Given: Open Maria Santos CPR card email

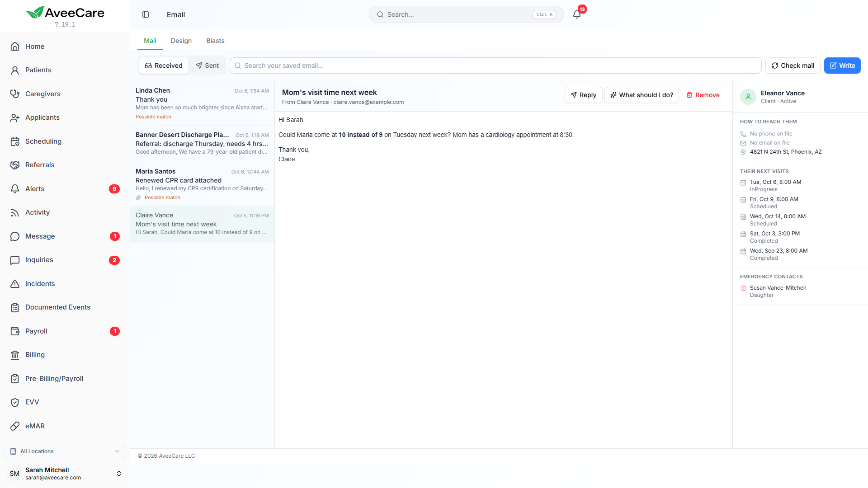Looking at the screenshot, I should point(202,184).
